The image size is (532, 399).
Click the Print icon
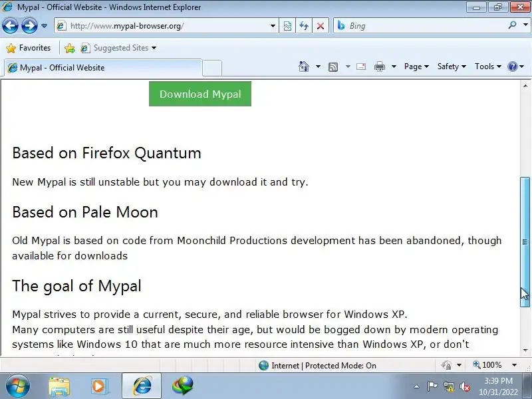[379, 66]
